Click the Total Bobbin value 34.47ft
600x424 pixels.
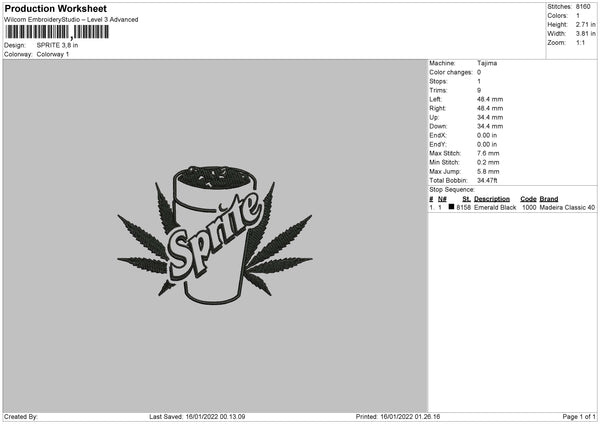(x=487, y=181)
